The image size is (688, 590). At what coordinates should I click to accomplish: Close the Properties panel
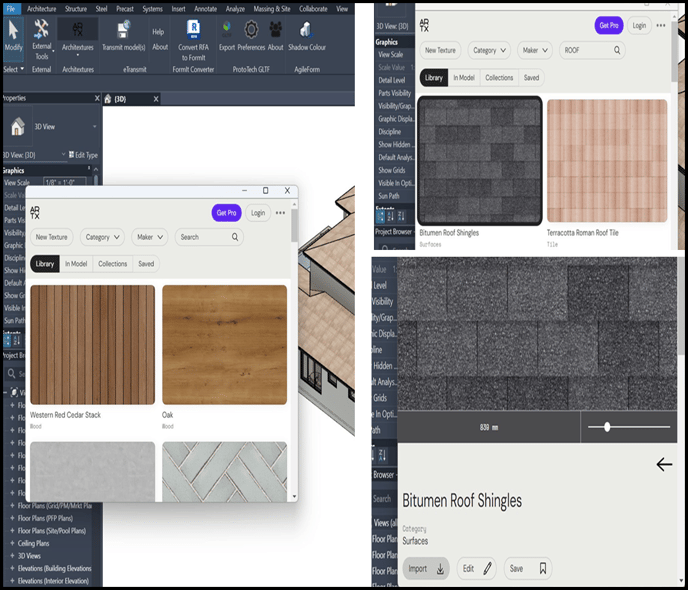97,98
